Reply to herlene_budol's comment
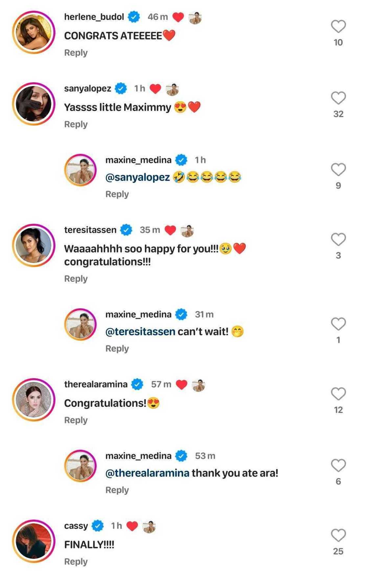 pos(76,53)
